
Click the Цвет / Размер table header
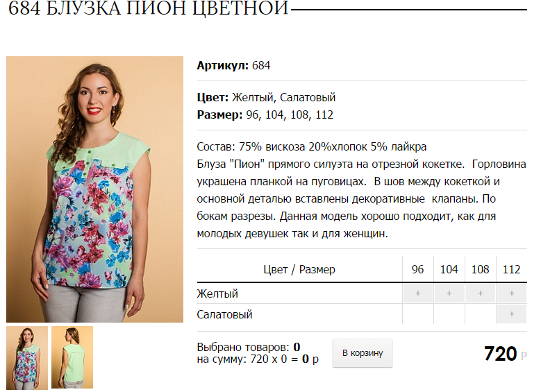pyautogui.click(x=299, y=269)
